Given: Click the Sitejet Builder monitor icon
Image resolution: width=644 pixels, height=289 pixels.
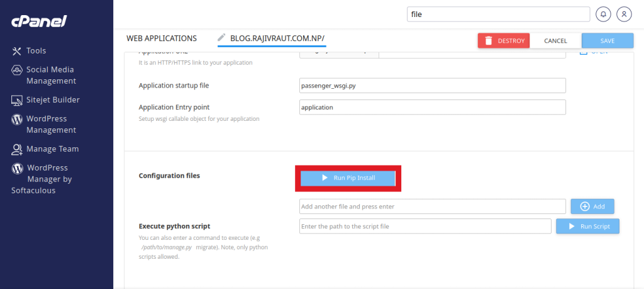Looking at the screenshot, I should click(x=16, y=100).
